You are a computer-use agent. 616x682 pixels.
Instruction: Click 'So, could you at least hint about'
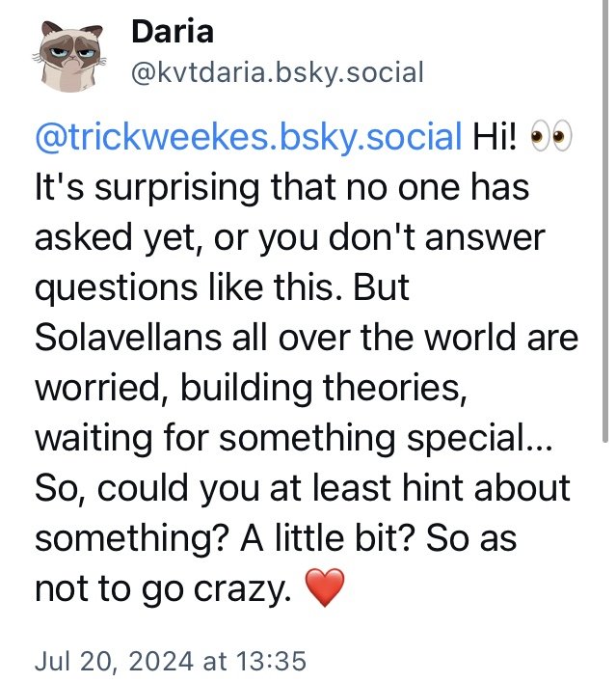(302, 487)
